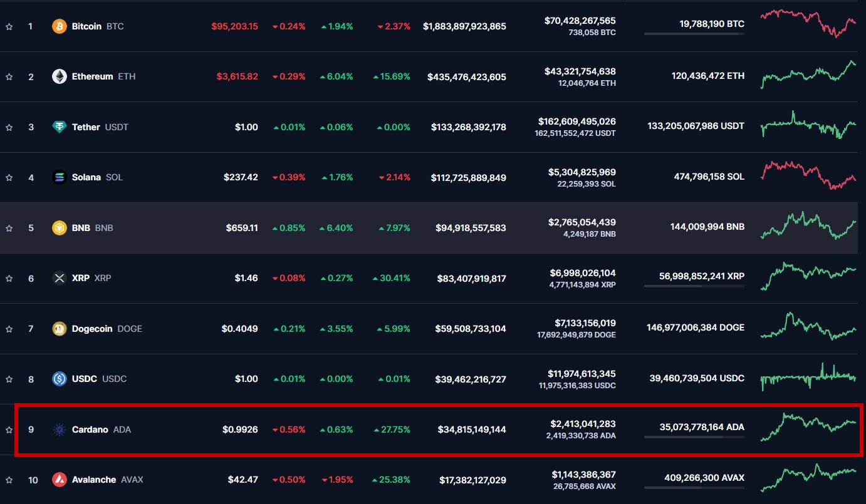Click the supply progress bar under XRP

click(694, 285)
